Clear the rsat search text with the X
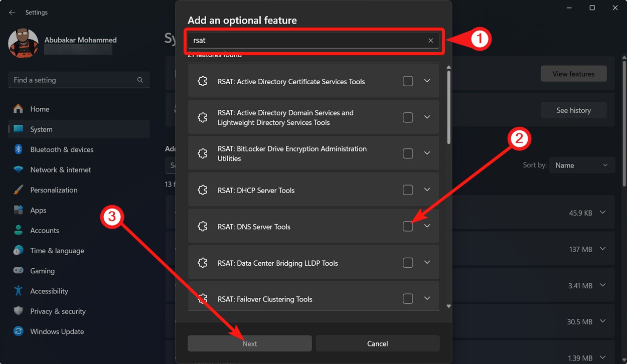The image size is (627, 364). (x=430, y=40)
